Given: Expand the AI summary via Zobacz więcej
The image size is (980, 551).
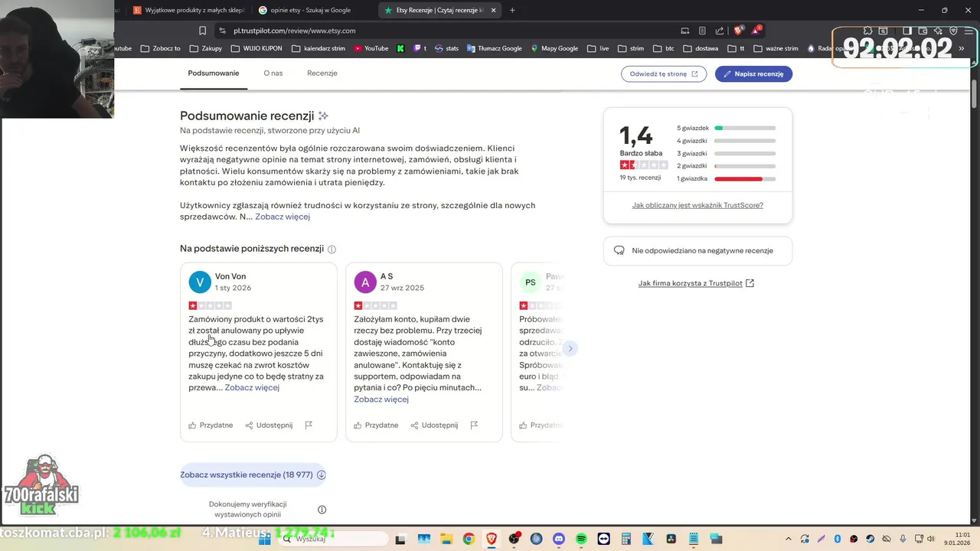Looking at the screenshot, I should coord(283,217).
